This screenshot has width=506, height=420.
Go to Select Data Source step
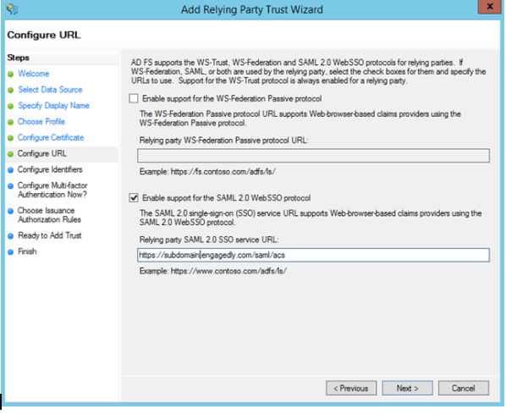coord(50,90)
